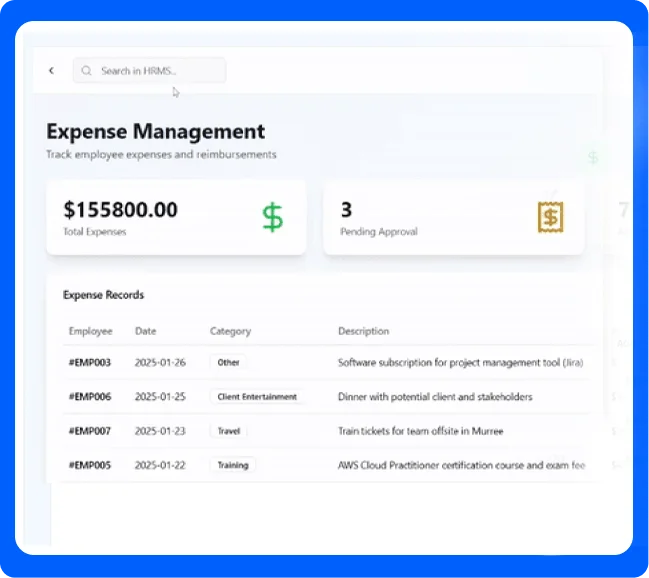Sort by Category column header
Viewport: 649px width, 578px height.
click(230, 331)
